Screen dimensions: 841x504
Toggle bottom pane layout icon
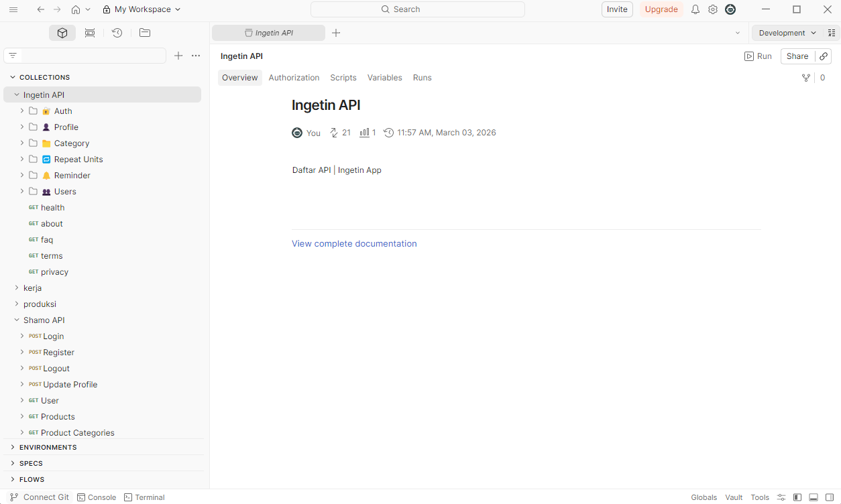point(814,497)
